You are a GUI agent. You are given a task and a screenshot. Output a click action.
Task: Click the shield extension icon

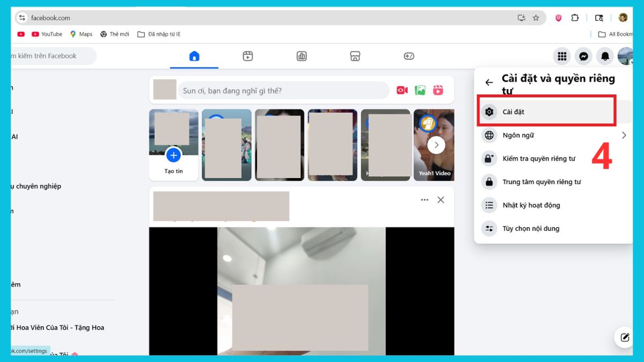pos(558,18)
